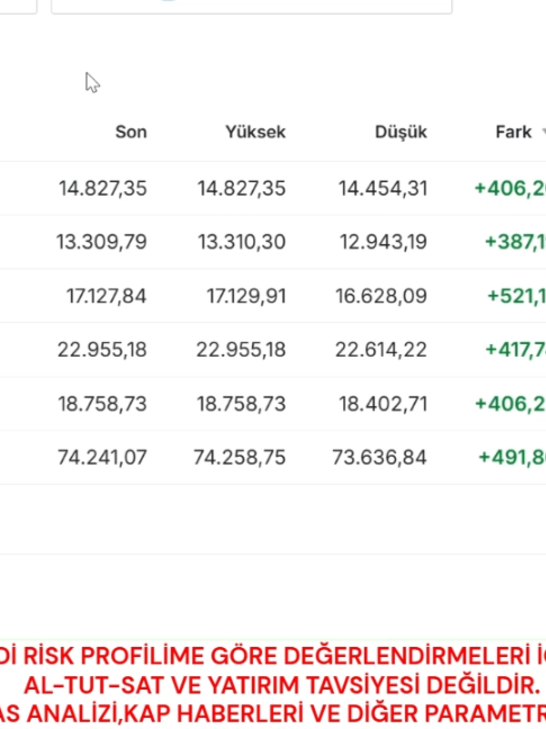Select the Yüksek value 13.310,30

pyautogui.click(x=242, y=242)
